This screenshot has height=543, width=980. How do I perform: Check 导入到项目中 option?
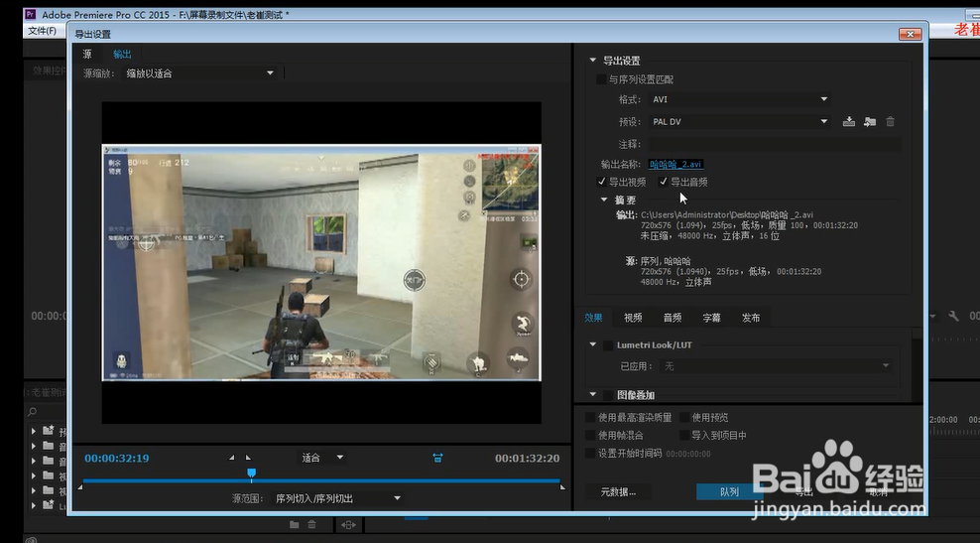[684, 435]
